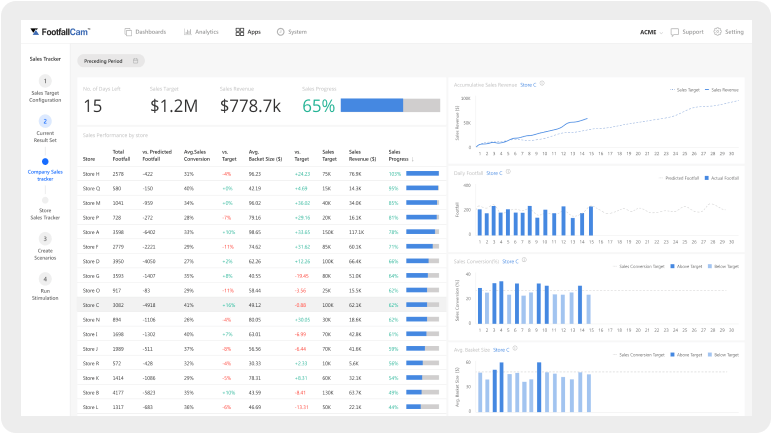Screen dimensions: 772x434
Task: Expand the ACME account dropdown
Action: (x=651, y=32)
